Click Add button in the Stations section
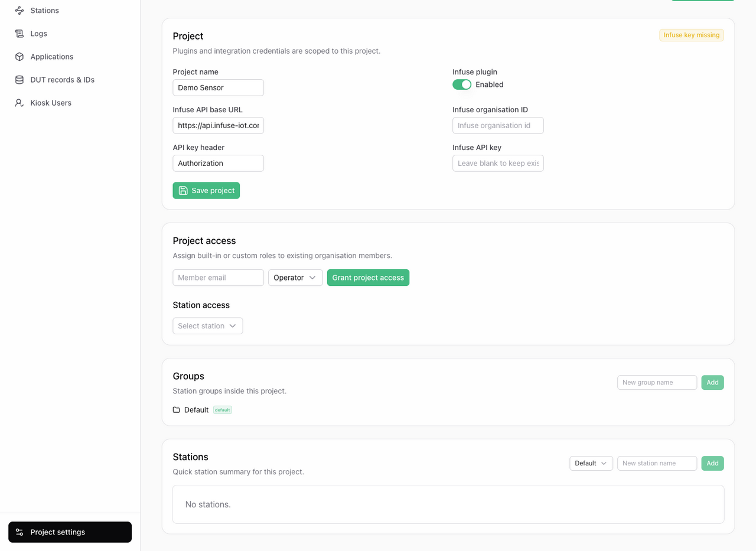 point(712,464)
